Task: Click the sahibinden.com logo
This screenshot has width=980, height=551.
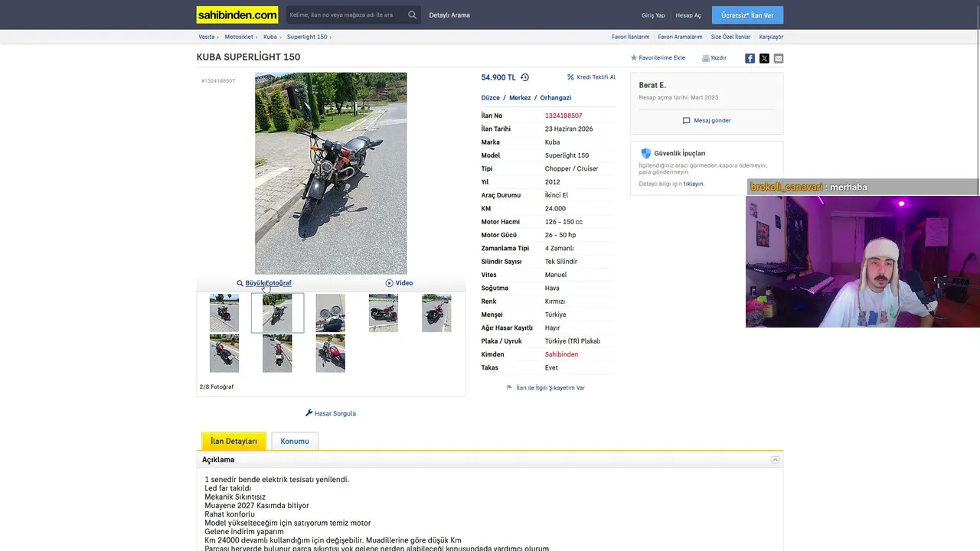Action: [237, 15]
